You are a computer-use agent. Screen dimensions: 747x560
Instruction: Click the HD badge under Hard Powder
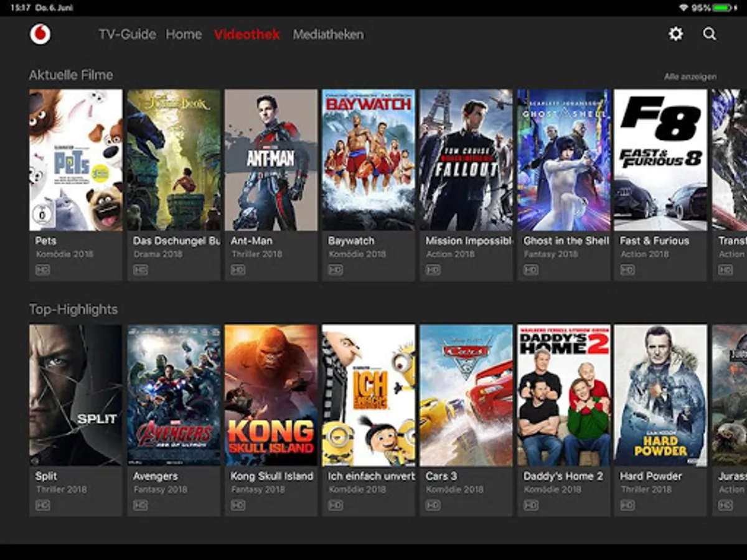click(627, 505)
